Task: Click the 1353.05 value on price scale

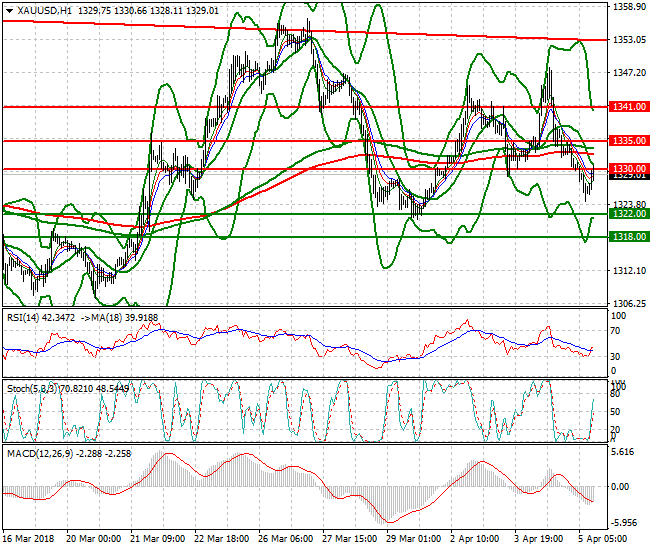Action: [x=625, y=40]
